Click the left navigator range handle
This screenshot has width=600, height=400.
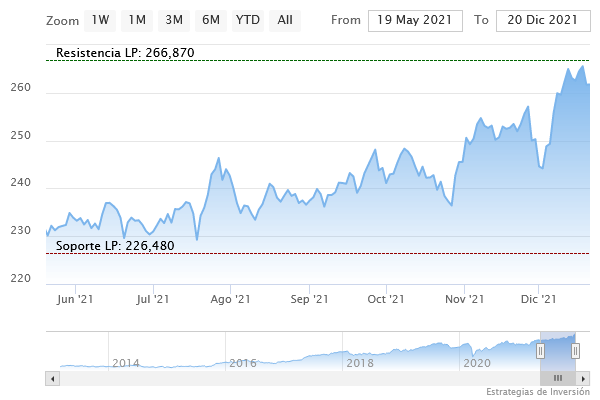pyautogui.click(x=540, y=351)
